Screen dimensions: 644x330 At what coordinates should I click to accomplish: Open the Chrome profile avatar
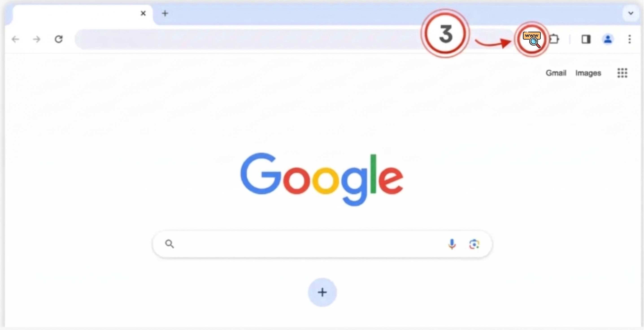click(608, 39)
